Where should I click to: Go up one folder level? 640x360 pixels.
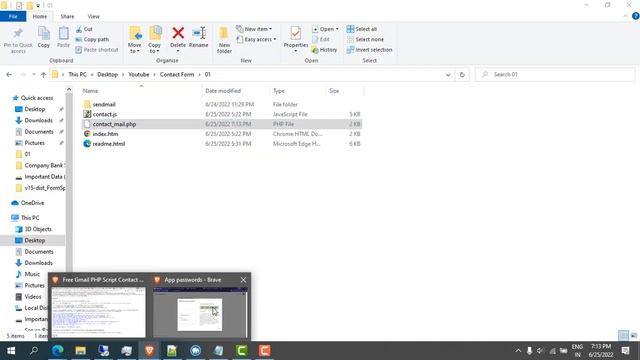point(44,74)
